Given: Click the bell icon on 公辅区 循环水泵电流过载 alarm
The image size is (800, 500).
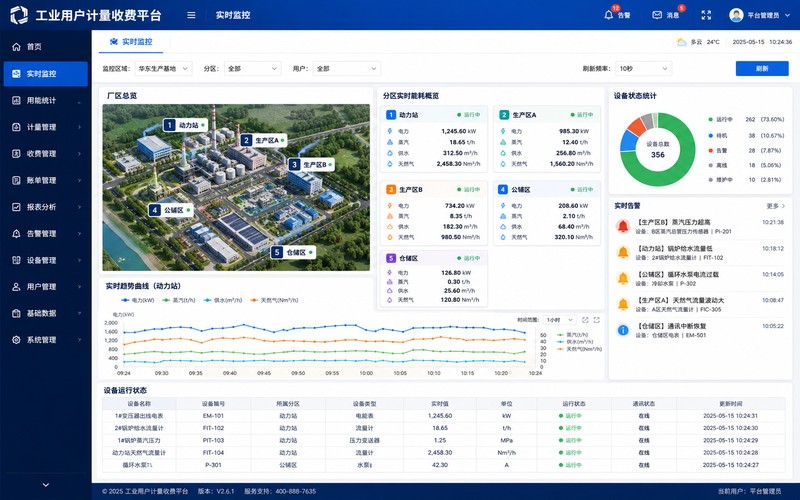Looking at the screenshot, I should (x=623, y=278).
